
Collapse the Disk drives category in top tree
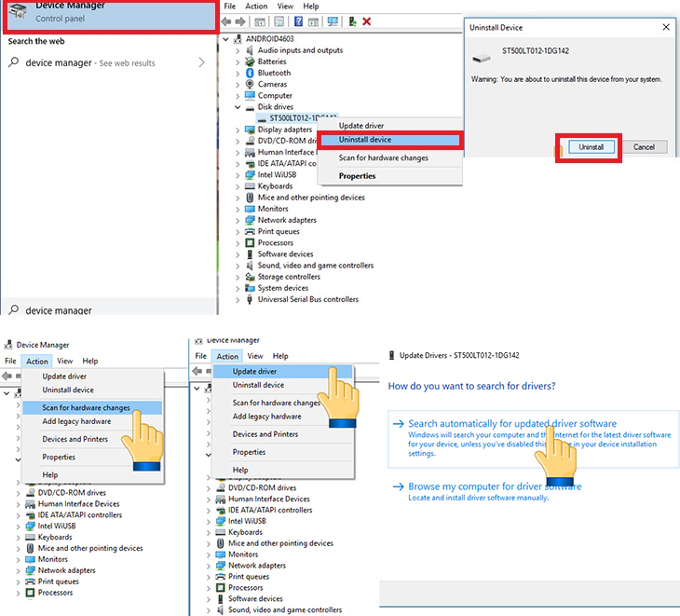click(x=238, y=107)
